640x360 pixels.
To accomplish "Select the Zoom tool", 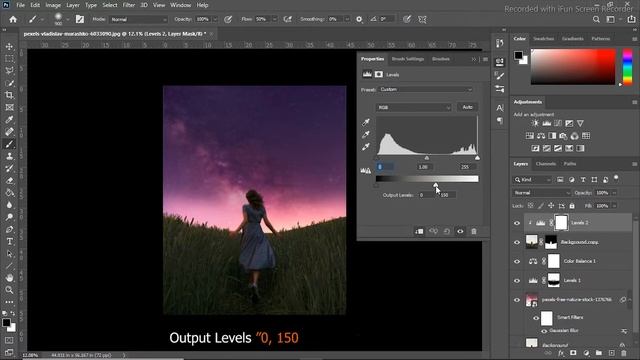I will pyautogui.click(x=9, y=290).
